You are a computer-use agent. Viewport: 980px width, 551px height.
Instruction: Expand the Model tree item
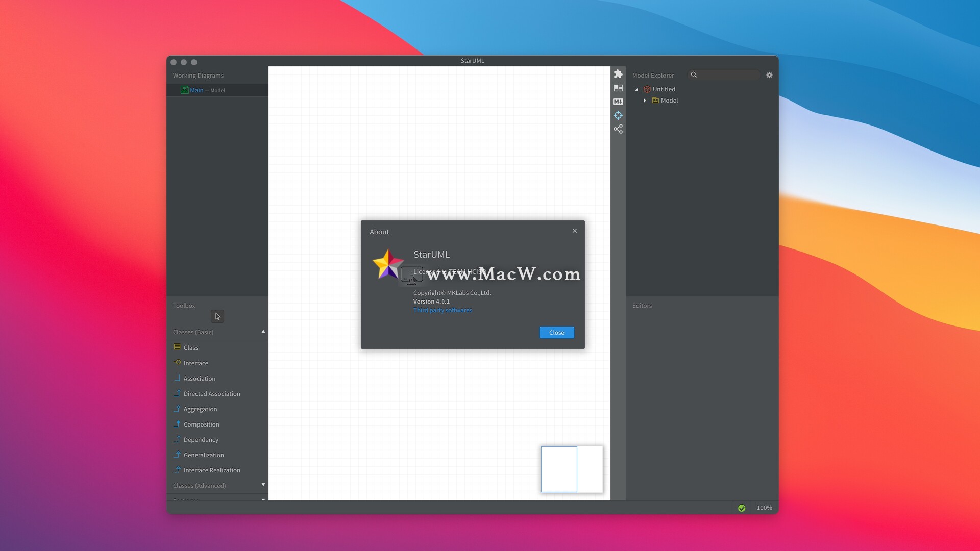pyautogui.click(x=644, y=100)
